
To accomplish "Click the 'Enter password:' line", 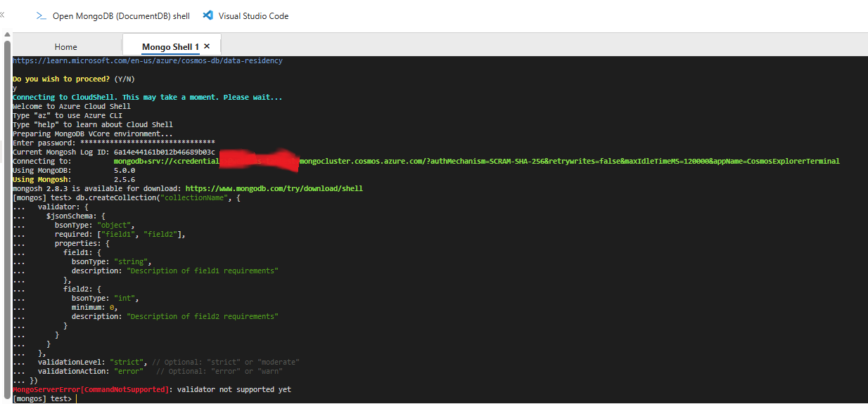I will point(114,143).
